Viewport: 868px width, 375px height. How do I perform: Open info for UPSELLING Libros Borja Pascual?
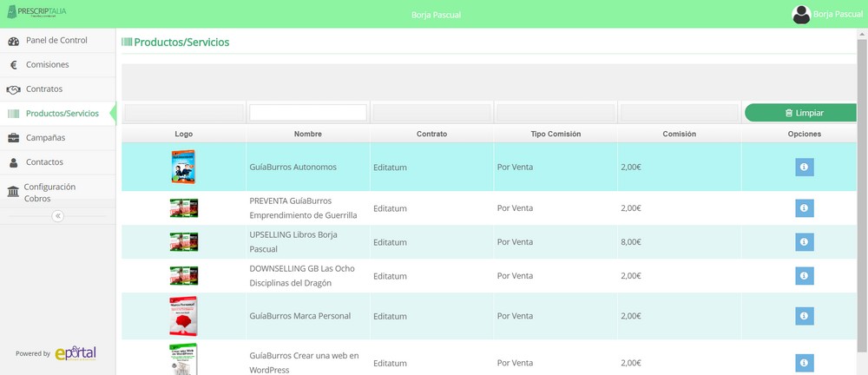804,242
